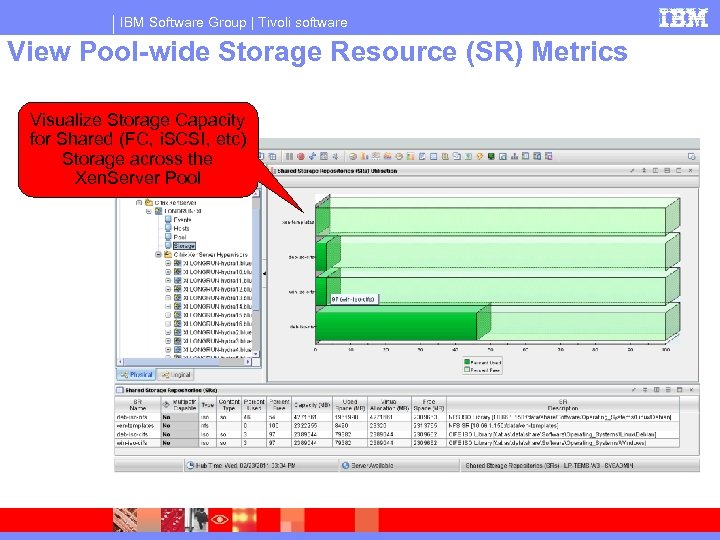Open the Pool tree item
Viewport: 720px width, 540px height.
click(x=180, y=237)
